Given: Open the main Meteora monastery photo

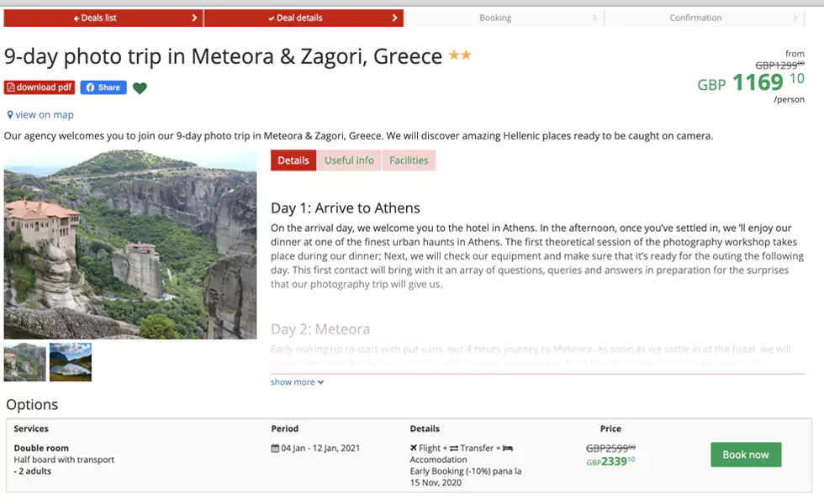Looking at the screenshot, I should [130, 244].
